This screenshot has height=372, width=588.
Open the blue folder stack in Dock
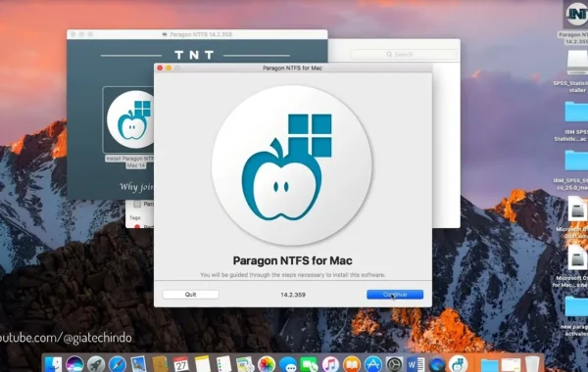[489, 365]
